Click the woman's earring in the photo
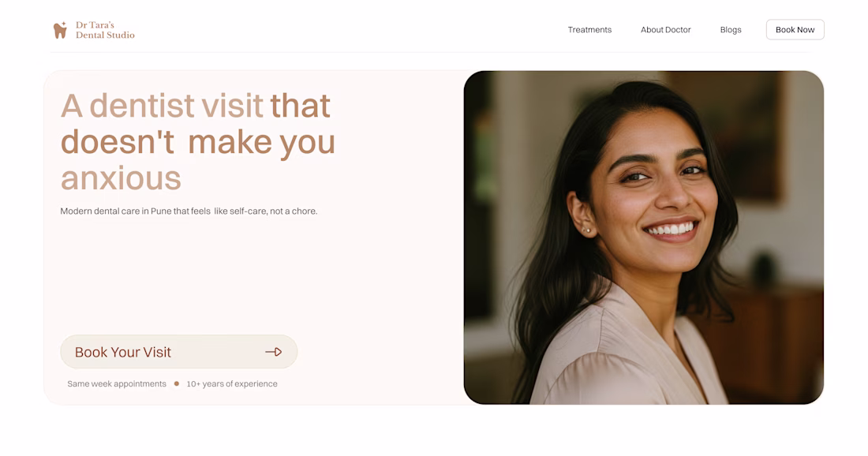The width and height of the screenshot is (868, 456). (x=587, y=230)
